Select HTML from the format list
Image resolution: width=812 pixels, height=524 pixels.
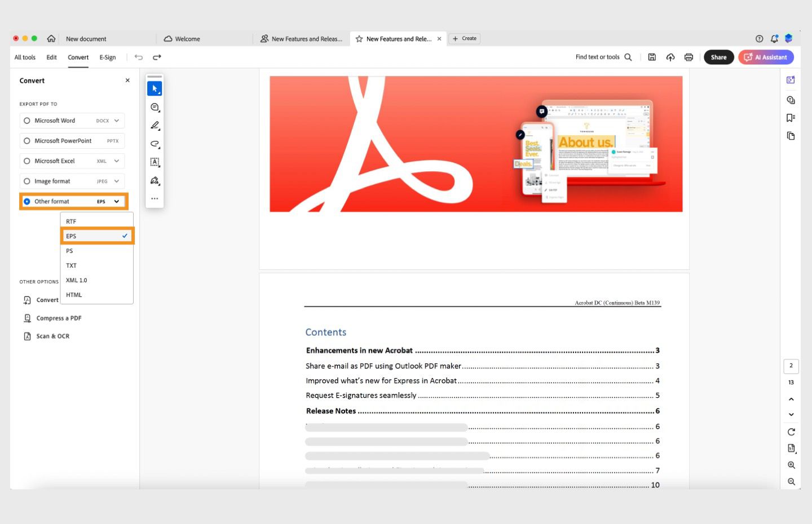pos(74,295)
